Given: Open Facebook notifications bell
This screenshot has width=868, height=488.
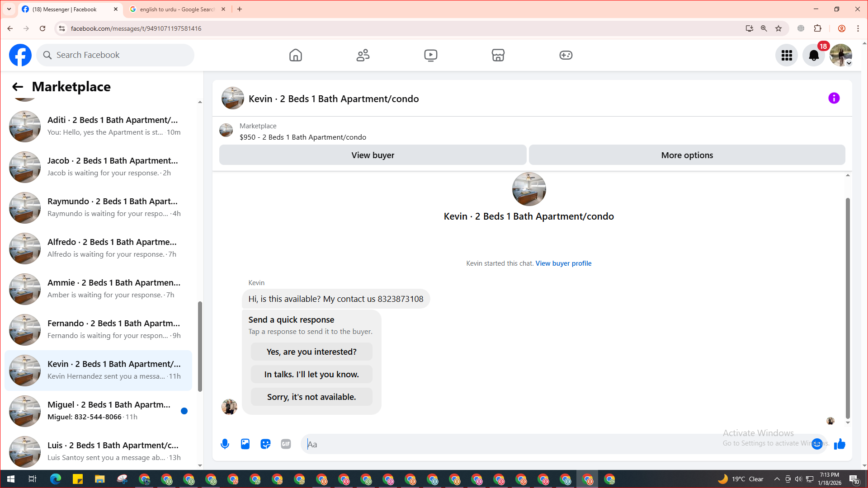Looking at the screenshot, I should pos(813,55).
